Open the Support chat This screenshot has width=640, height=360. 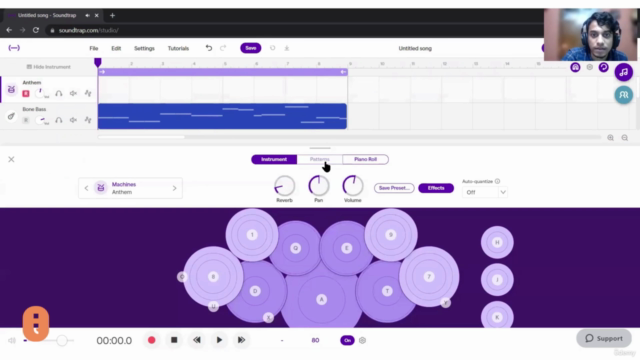point(604,338)
